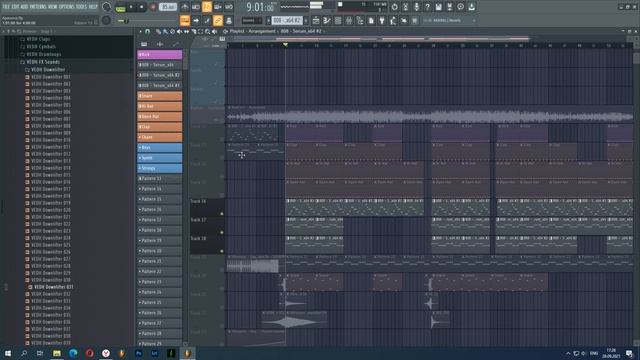
Task: Click the render/export audio icon
Action: [449, 7]
